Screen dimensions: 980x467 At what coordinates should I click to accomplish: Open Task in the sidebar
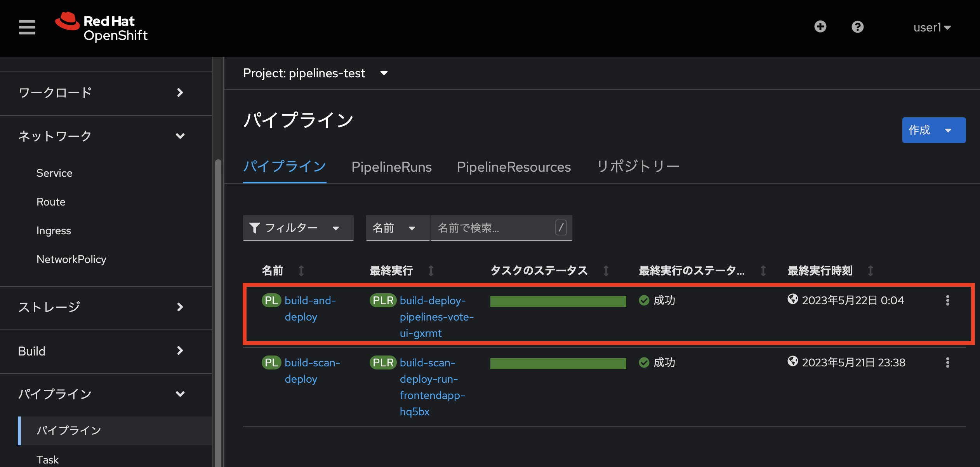click(47, 460)
